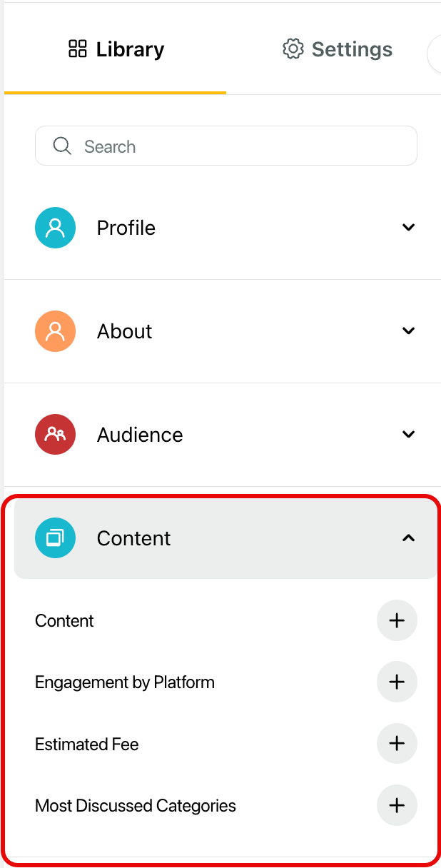Click the teal Content stack icon
Screen dimensions: 441x868
[55, 538]
